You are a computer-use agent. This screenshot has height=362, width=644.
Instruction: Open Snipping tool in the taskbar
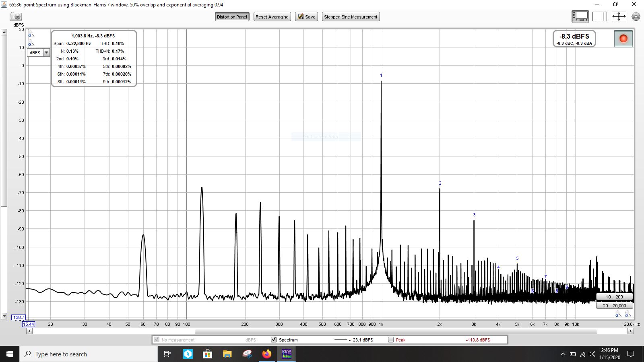[247, 354]
